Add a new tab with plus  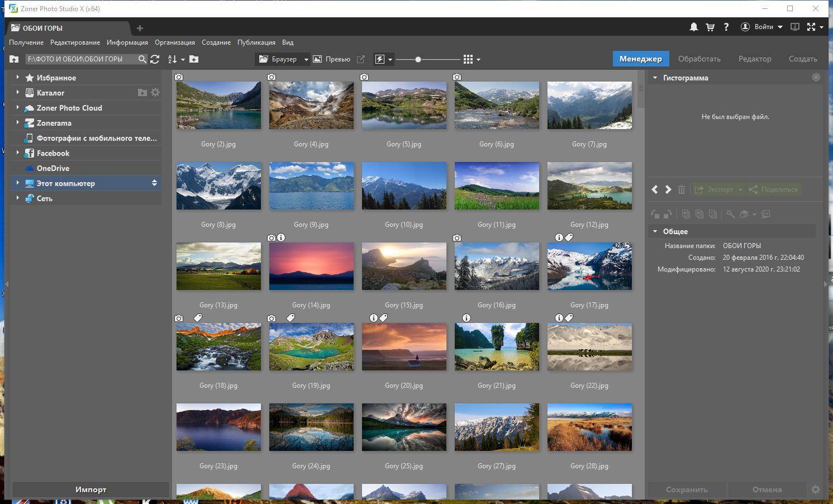[x=140, y=28]
